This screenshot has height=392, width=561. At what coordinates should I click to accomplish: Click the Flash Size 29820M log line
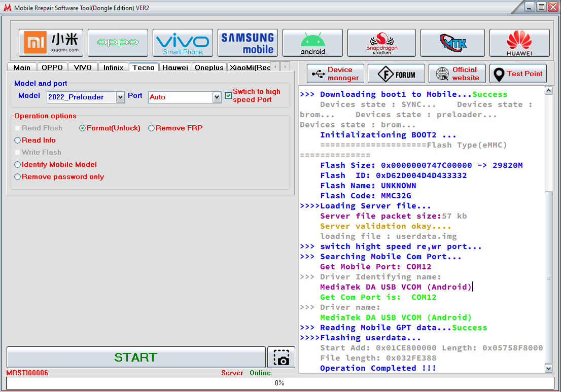click(422, 165)
